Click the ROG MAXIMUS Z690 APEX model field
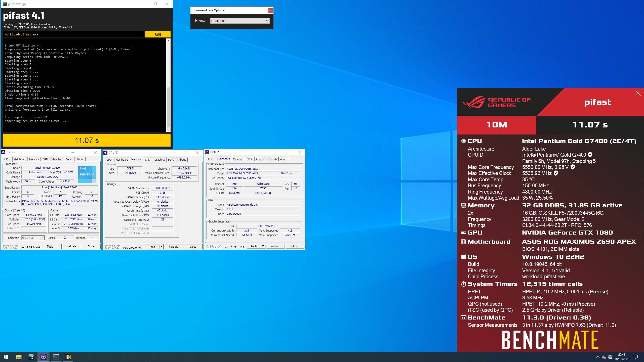 [249, 173]
